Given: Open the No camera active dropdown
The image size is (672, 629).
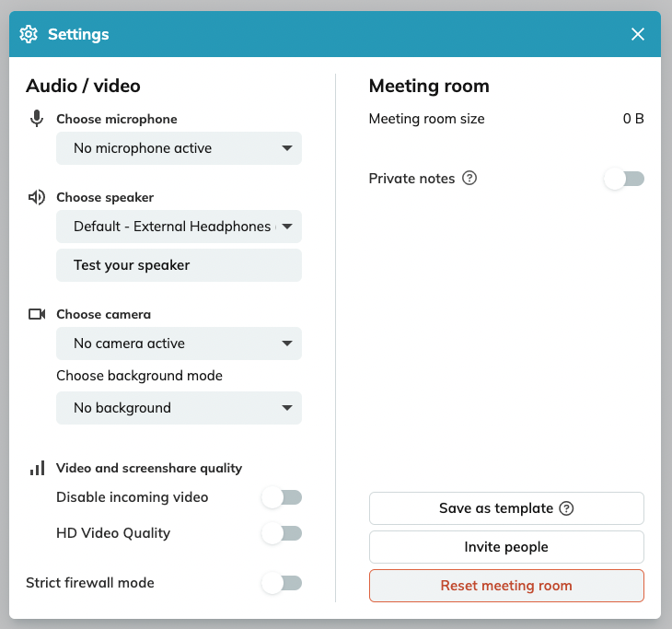Looking at the screenshot, I should point(180,344).
